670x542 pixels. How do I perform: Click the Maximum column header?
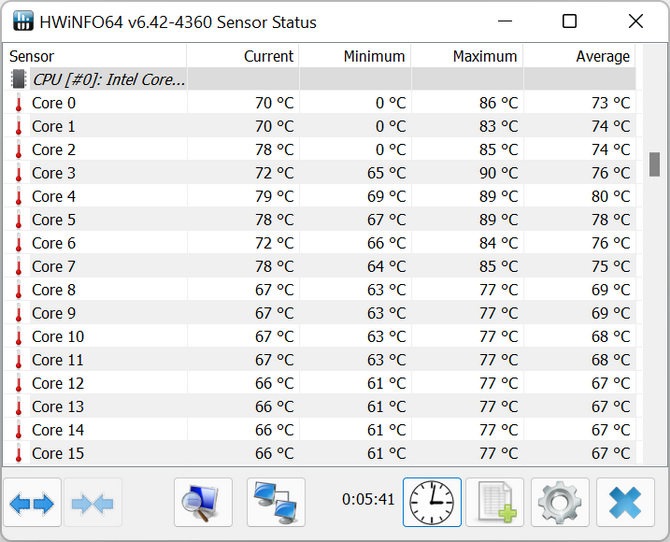click(467, 56)
